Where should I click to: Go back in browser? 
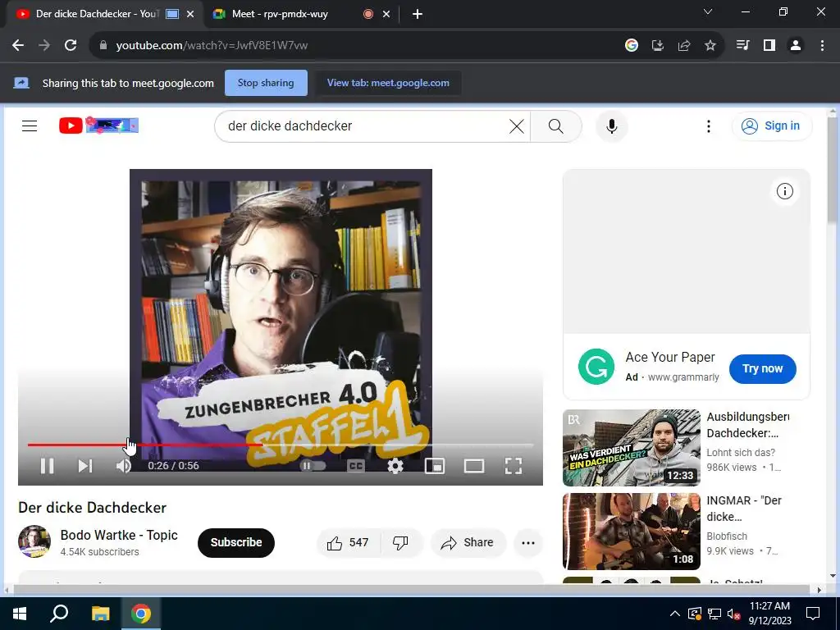point(18,46)
